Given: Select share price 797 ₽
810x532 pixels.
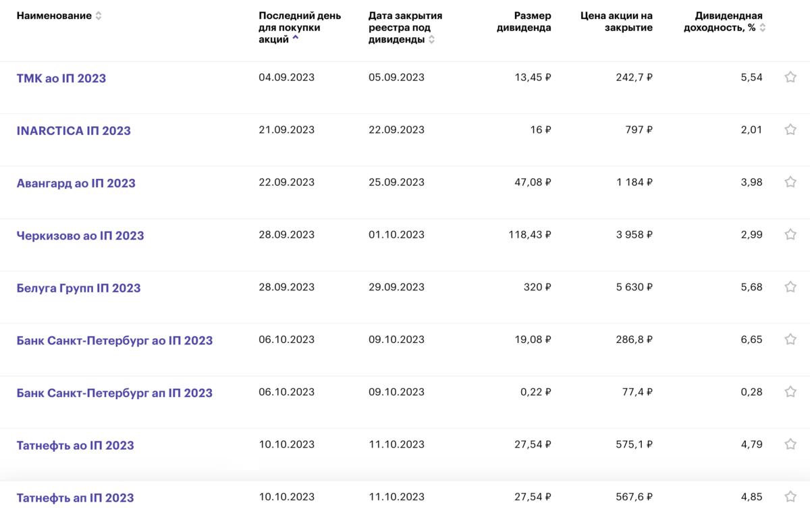Looking at the screenshot, I should [x=639, y=130].
